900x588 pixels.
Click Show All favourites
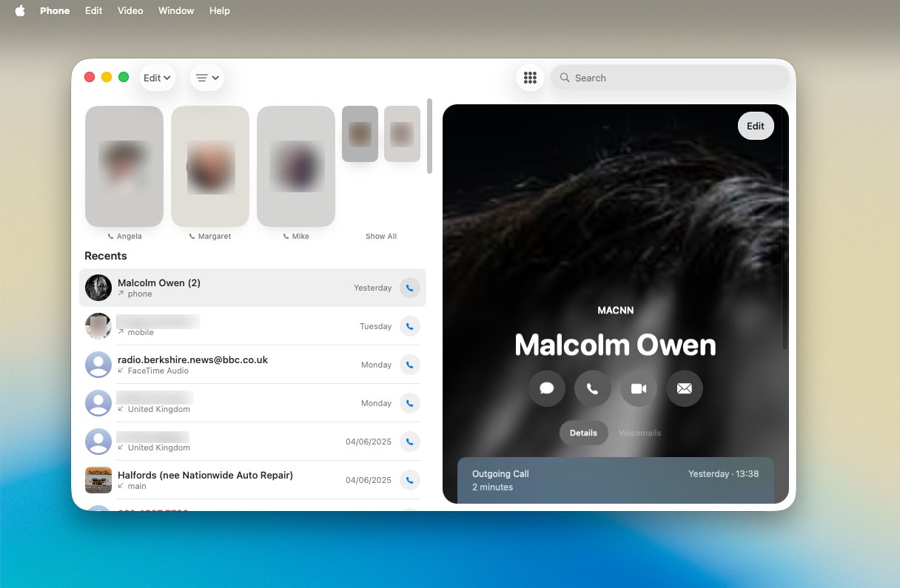(x=381, y=237)
